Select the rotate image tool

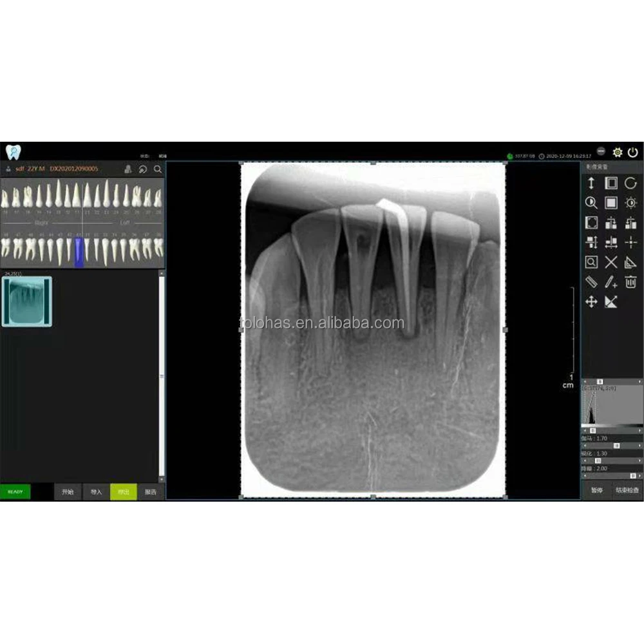[630, 183]
